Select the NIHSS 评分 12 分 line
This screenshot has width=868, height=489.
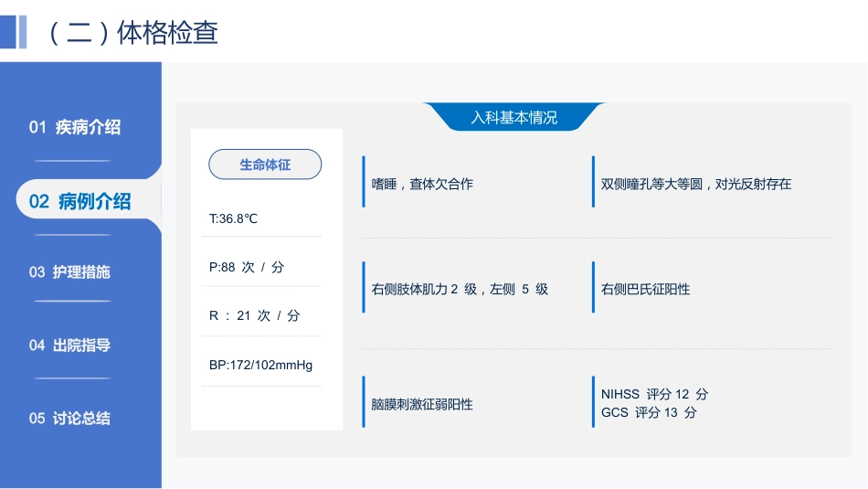click(655, 394)
